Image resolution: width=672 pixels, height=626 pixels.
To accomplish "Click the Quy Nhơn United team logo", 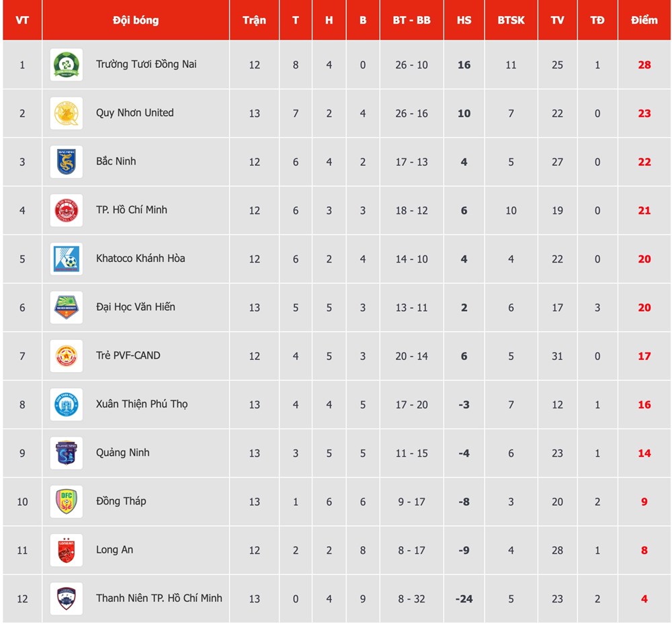I will pos(67,114).
